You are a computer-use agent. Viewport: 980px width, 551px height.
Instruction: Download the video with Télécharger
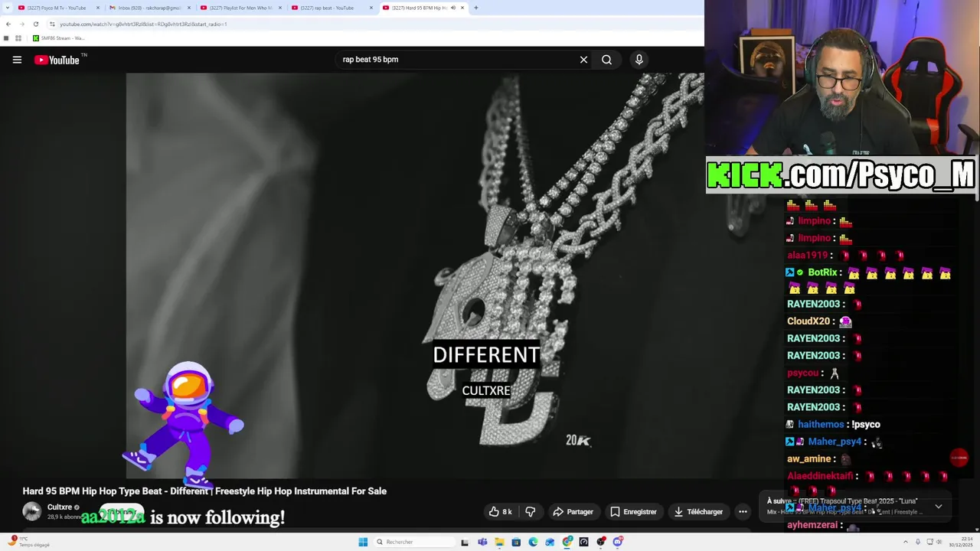pos(697,511)
